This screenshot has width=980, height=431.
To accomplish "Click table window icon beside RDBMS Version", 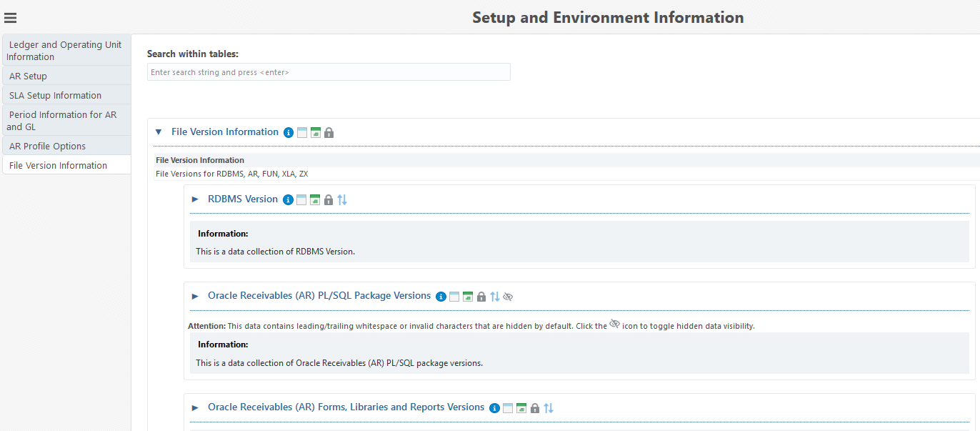I will pyautogui.click(x=301, y=200).
